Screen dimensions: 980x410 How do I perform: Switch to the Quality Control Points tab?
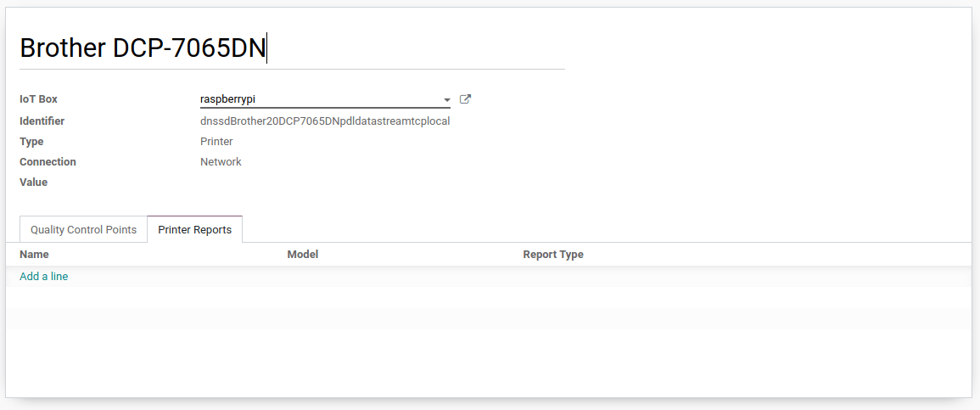click(x=83, y=230)
